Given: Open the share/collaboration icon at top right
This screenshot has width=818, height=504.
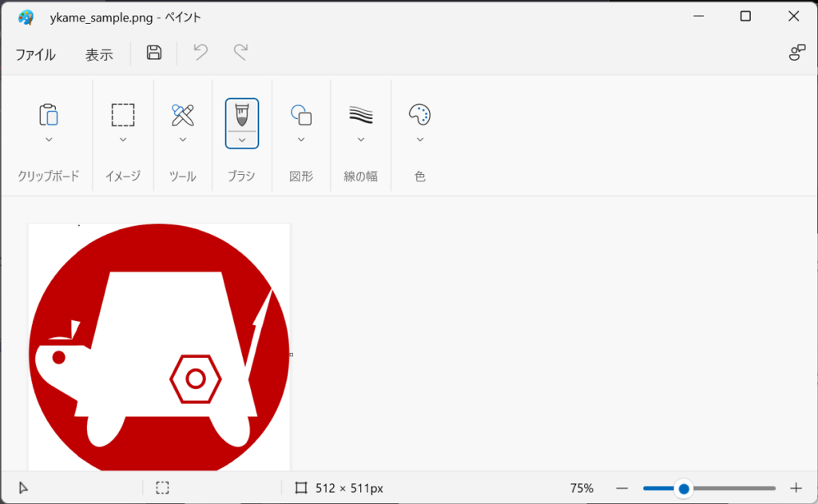Looking at the screenshot, I should coord(797,52).
